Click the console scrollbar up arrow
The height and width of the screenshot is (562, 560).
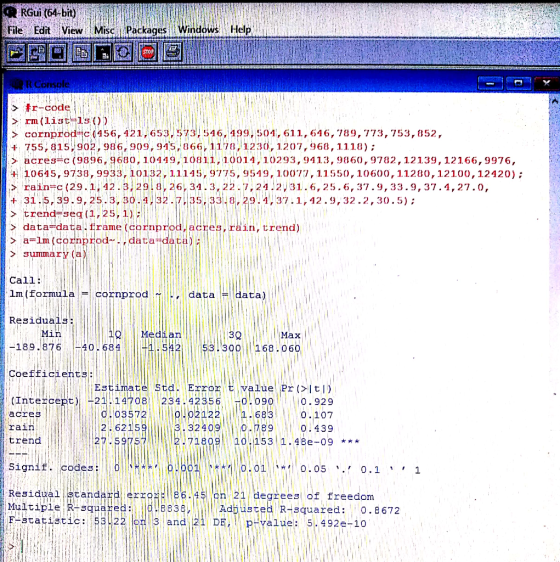(x=555, y=102)
